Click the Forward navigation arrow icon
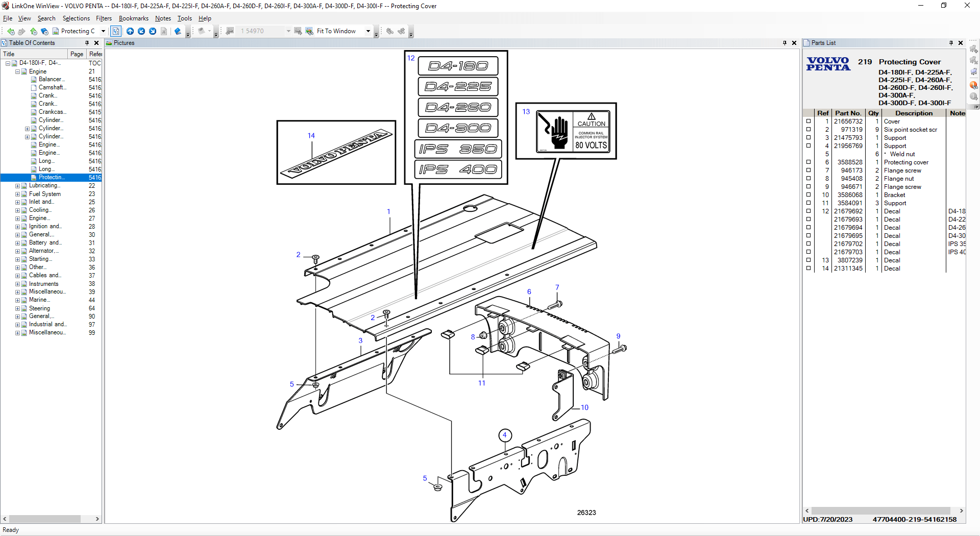The image size is (980, 536). point(22,31)
